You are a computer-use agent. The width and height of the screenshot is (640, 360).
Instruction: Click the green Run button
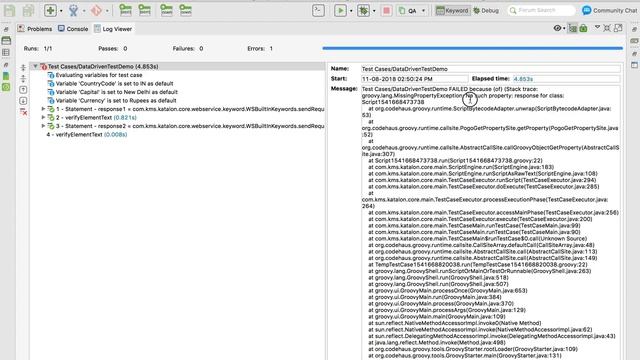click(340, 10)
